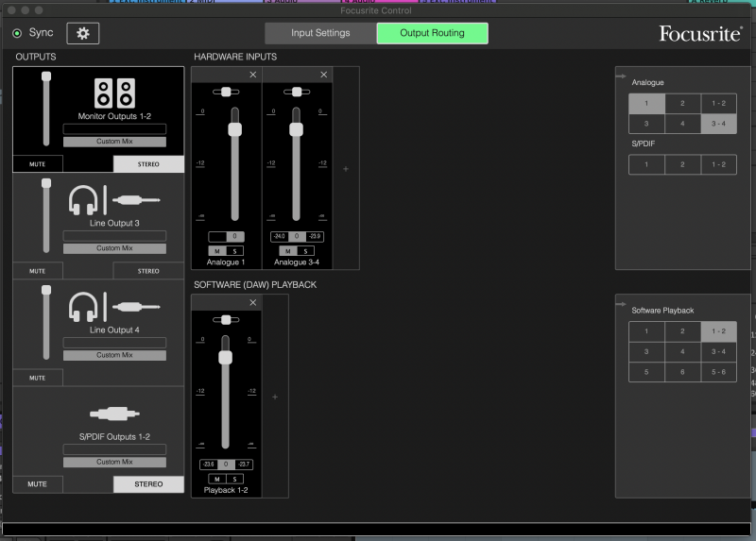Click the Analogue 1 pan slider
The height and width of the screenshot is (541, 756).
[x=226, y=92]
